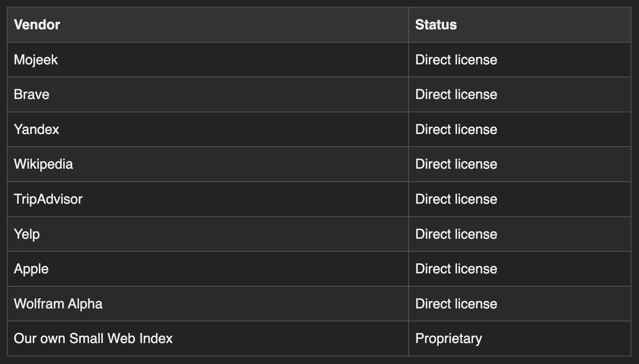This screenshot has width=639, height=364.
Task: Select the Apple vendor cell
Action: click(x=208, y=269)
